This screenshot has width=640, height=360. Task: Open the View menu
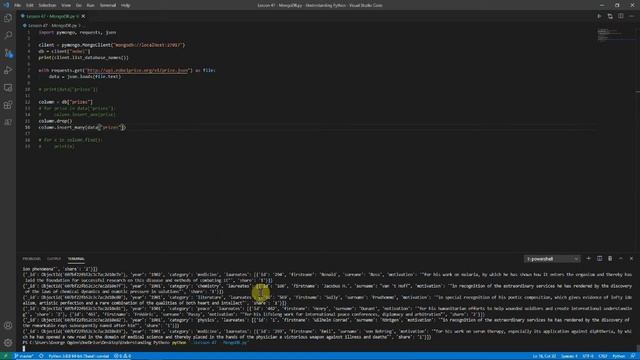66,5
